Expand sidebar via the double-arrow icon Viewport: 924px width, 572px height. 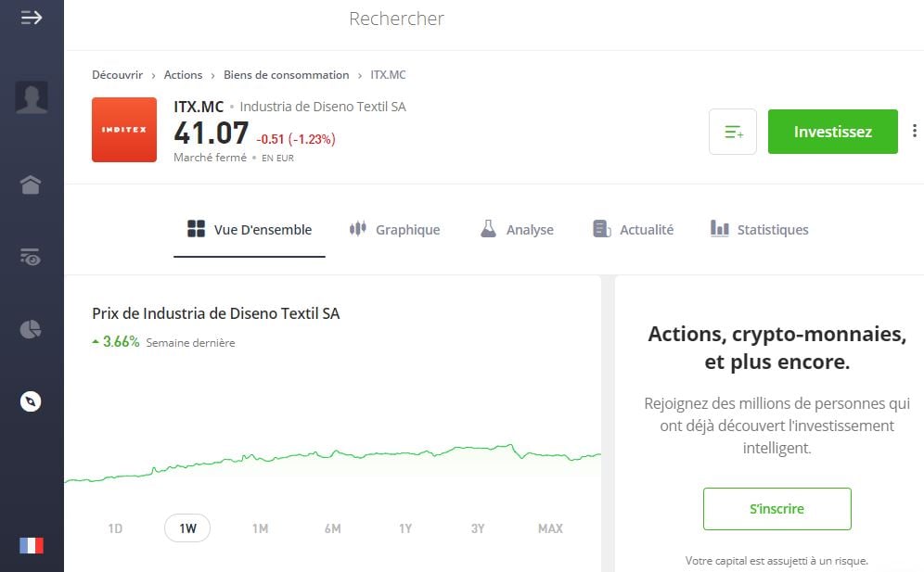(x=32, y=17)
